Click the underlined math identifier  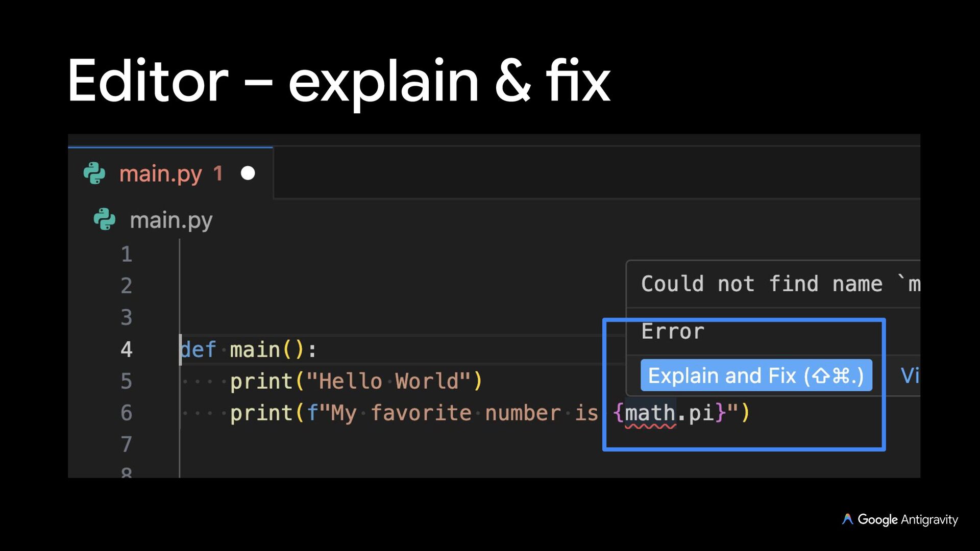(650, 413)
